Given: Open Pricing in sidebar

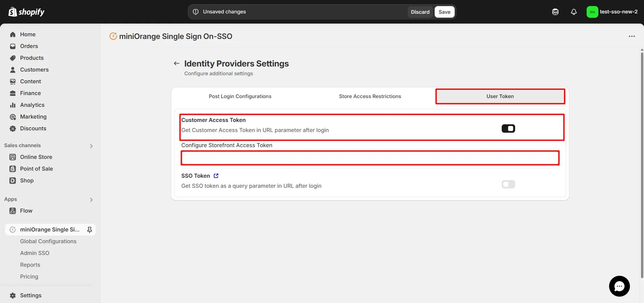Looking at the screenshot, I should (x=29, y=276).
